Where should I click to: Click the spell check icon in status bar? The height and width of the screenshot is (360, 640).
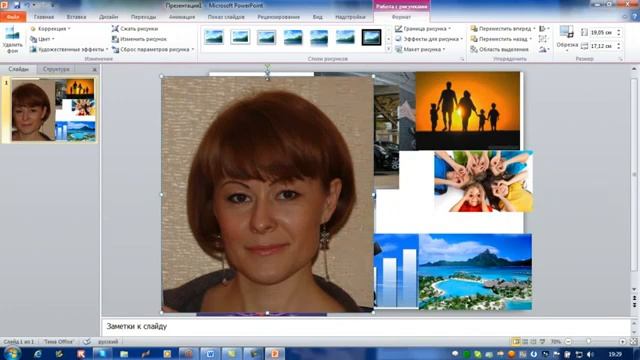pos(87,341)
